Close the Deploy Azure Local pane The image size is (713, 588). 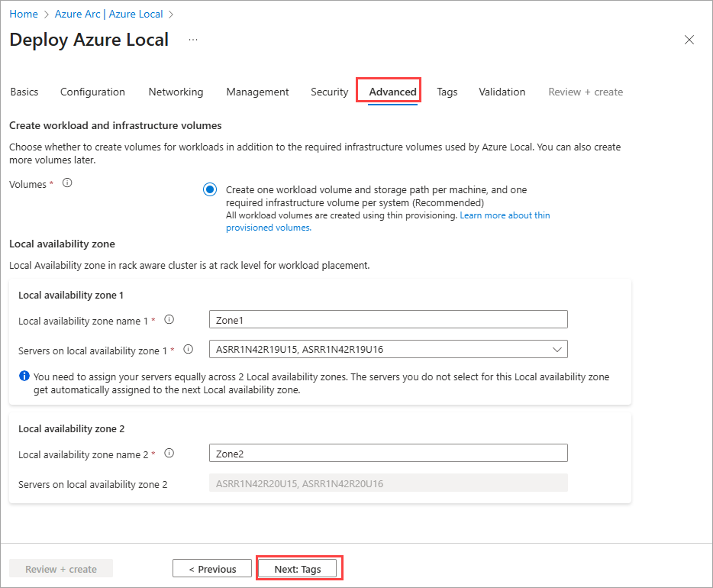(x=689, y=40)
